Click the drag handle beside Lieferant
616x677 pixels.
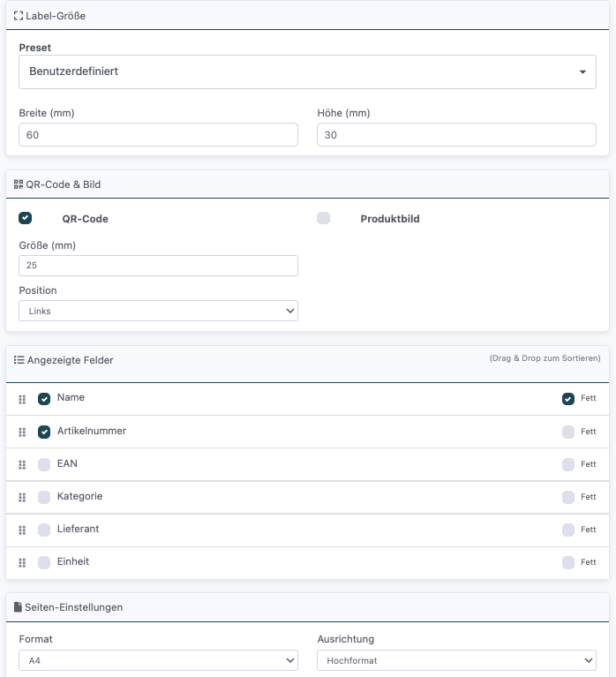(x=22, y=530)
